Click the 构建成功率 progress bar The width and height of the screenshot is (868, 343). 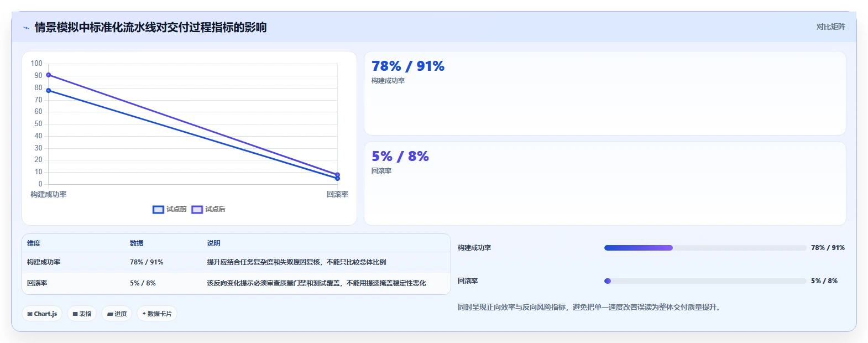tap(705, 248)
